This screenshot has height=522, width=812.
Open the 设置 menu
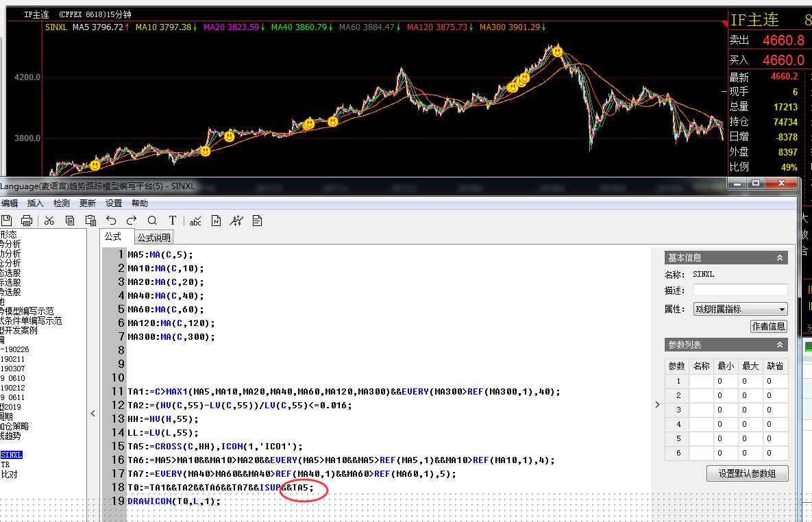point(114,203)
